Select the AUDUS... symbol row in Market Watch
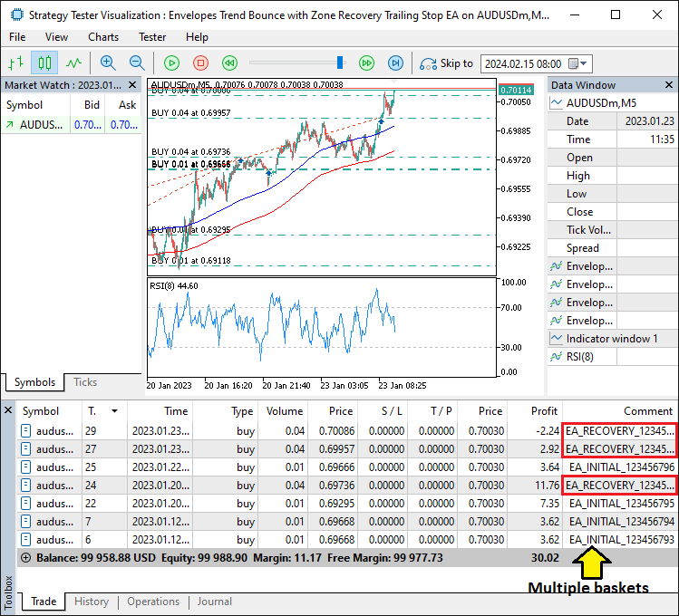This screenshot has height=616, width=679. pos(71,125)
